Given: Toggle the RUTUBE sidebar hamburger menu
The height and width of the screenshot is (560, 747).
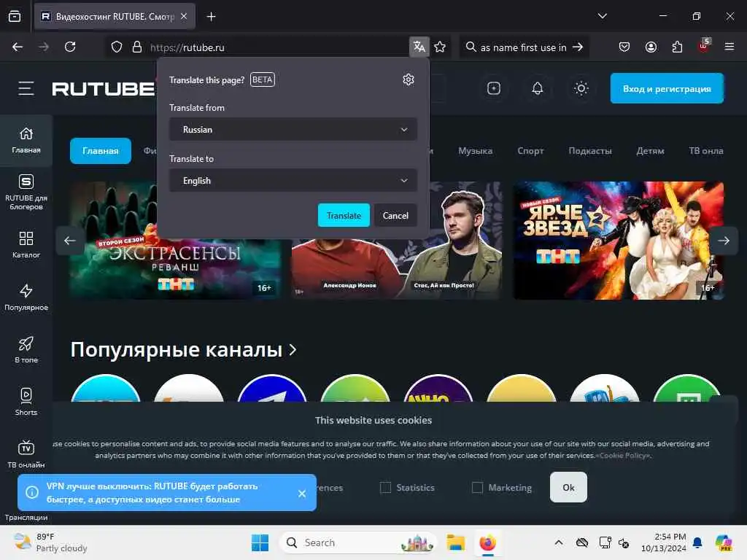Looking at the screenshot, I should [26, 88].
